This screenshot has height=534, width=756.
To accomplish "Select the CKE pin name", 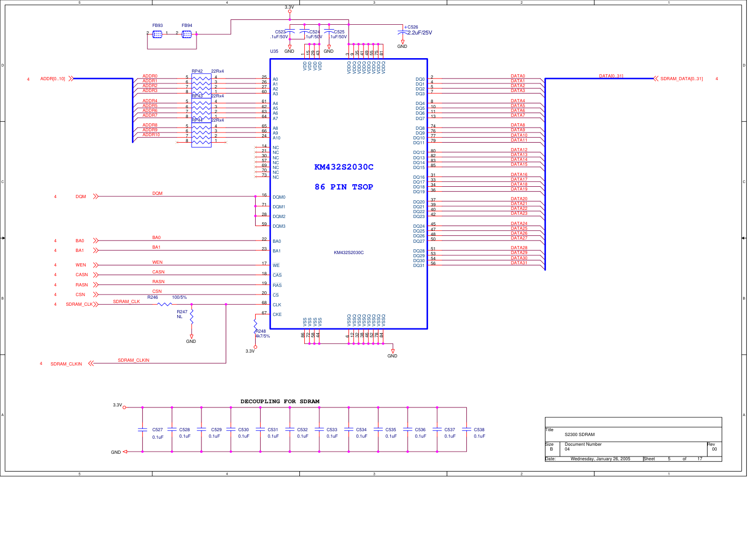I will [x=277, y=314].
